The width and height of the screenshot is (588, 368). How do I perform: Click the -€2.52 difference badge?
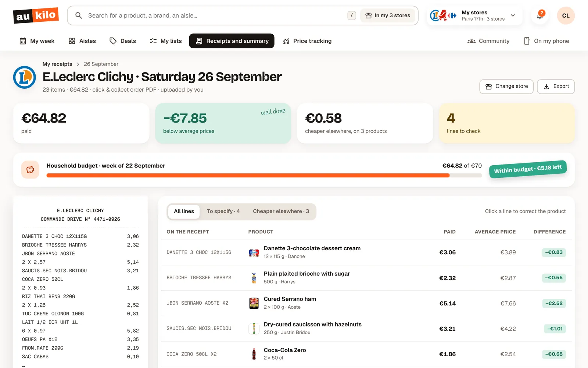(x=554, y=304)
